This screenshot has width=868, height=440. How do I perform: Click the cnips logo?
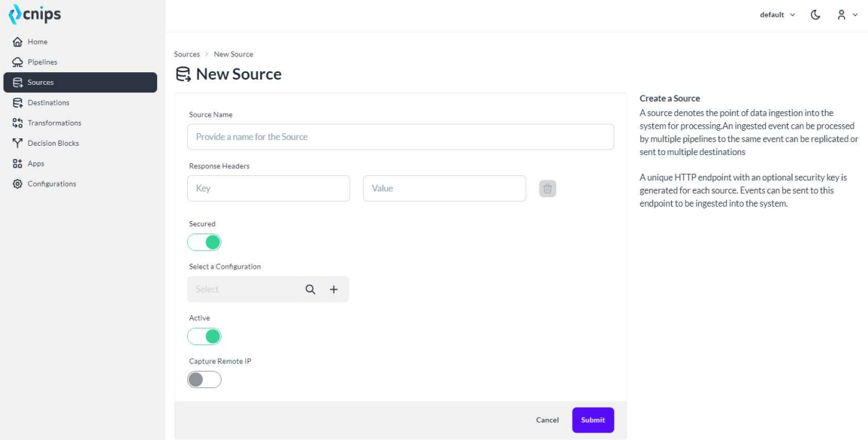pyautogui.click(x=35, y=14)
